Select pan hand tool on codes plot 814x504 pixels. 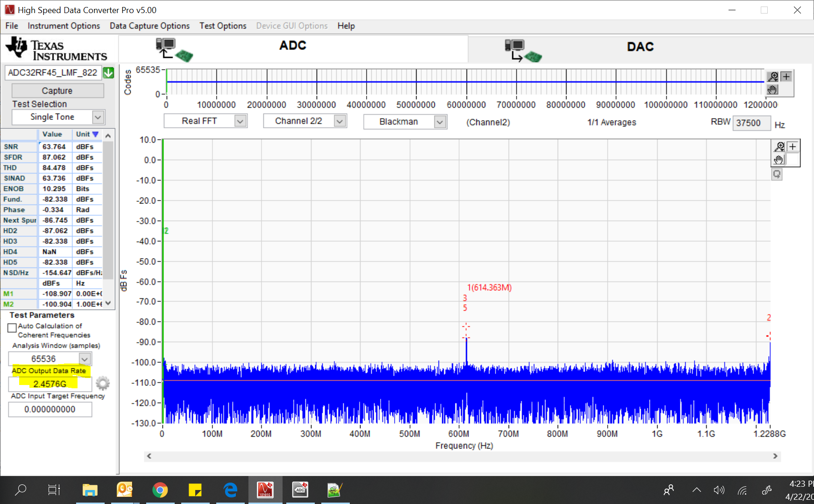(773, 90)
